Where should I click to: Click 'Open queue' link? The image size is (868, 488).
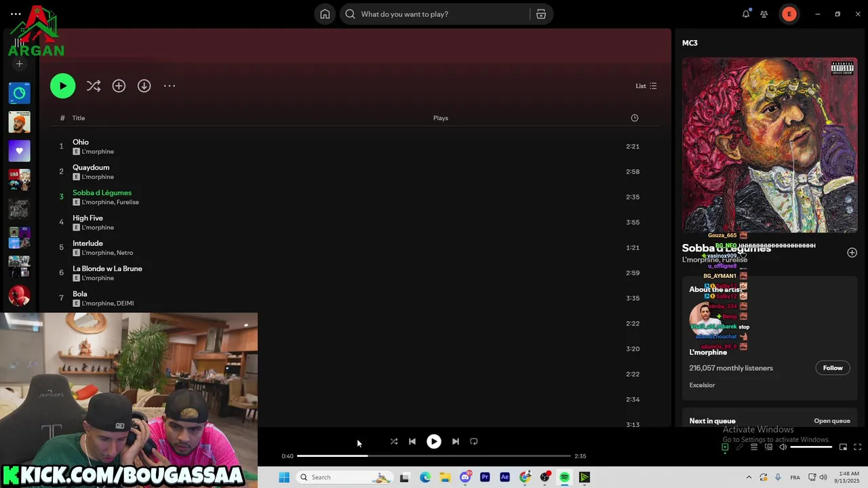click(832, 421)
